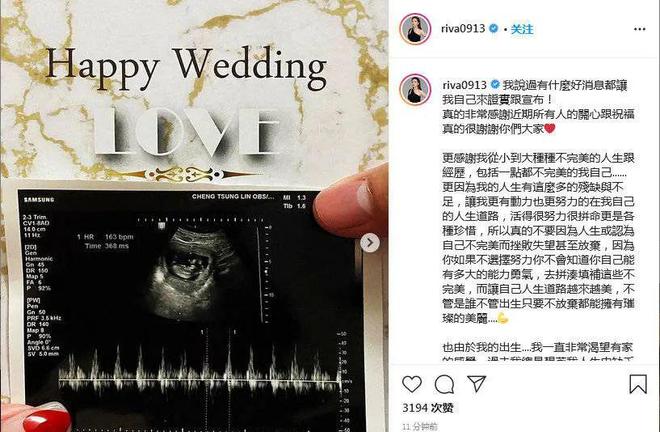
Task: Open more options three-dot menu
Action: pyautogui.click(x=639, y=29)
